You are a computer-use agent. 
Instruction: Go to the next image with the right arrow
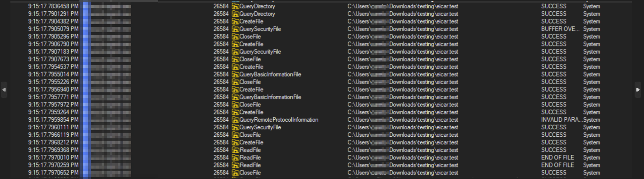[638, 90]
